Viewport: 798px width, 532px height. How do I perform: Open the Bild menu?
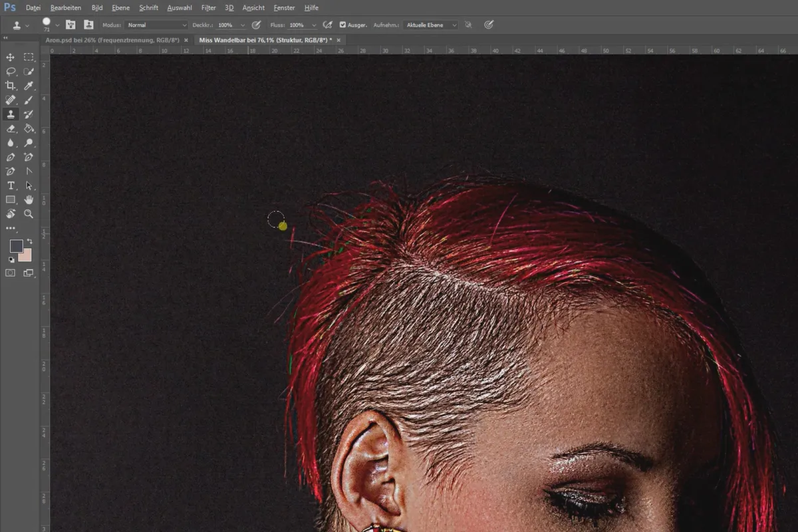pyautogui.click(x=97, y=8)
